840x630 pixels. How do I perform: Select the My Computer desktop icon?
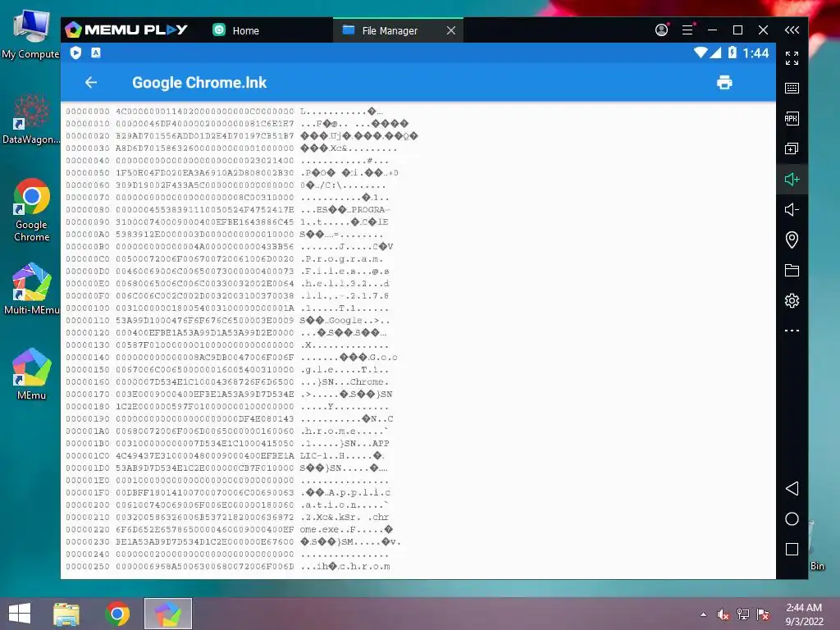coord(30,34)
